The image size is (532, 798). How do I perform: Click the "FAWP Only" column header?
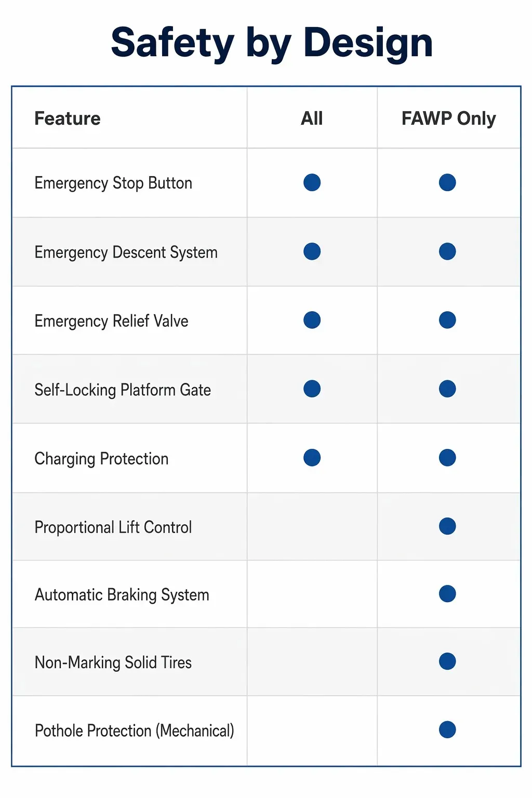(449, 119)
